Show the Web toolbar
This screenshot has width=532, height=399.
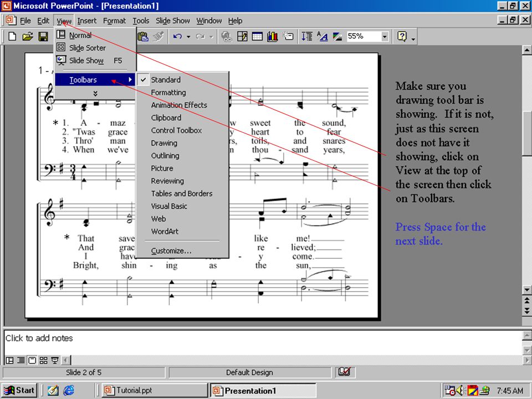coord(182,219)
